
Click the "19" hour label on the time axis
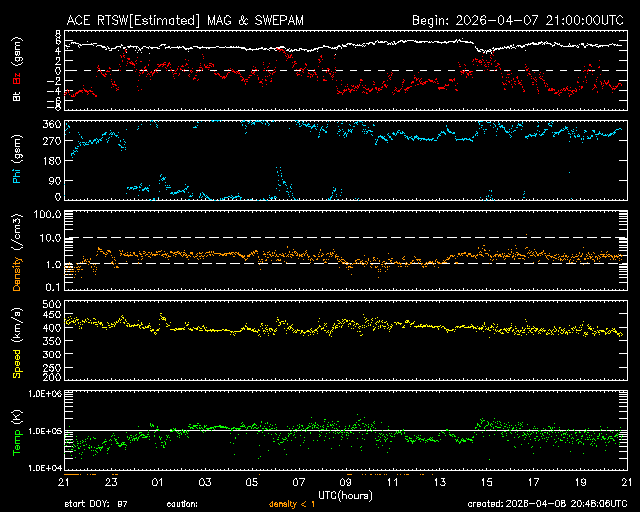click(x=580, y=483)
